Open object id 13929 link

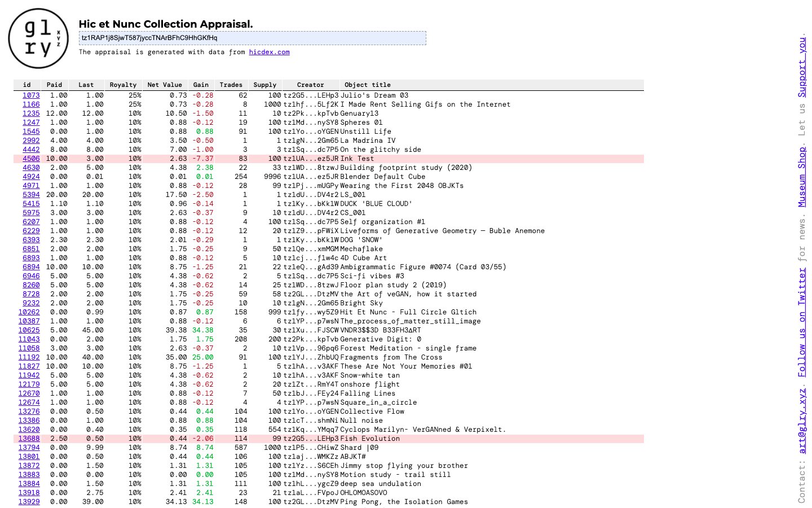pyautogui.click(x=29, y=502)
